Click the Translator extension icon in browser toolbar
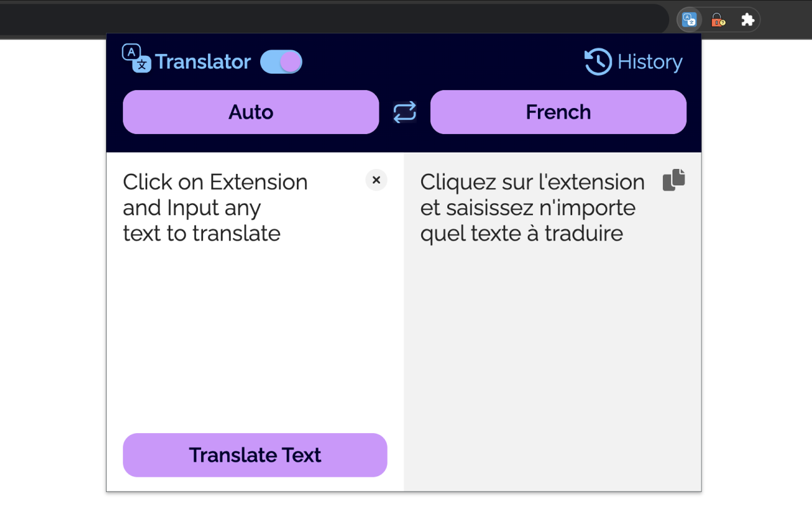The height and width of the screenshot is (508, 812). [690, 20]
